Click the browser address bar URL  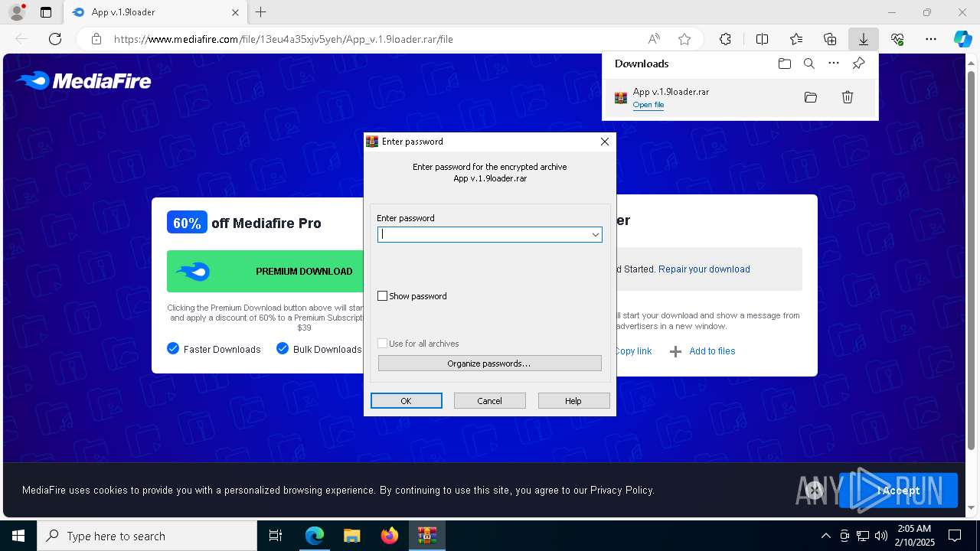click(283, 39)
